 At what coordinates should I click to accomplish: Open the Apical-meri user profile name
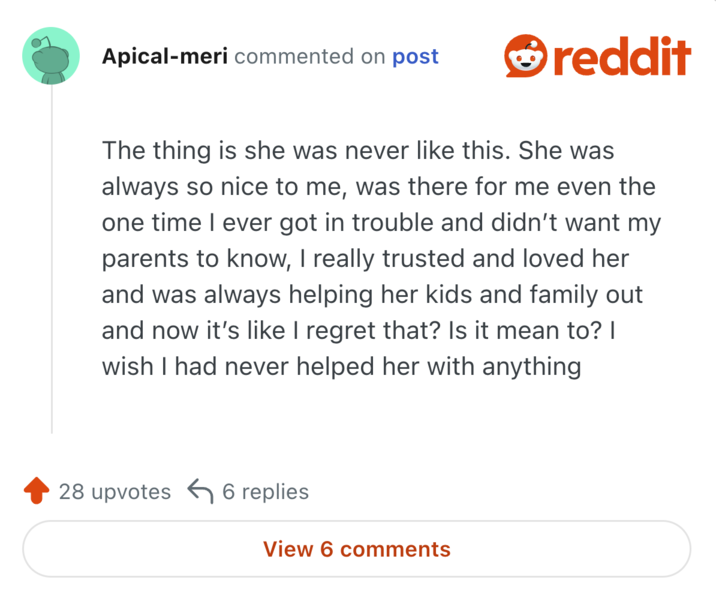pyautogui.click(x=165, y=56)
